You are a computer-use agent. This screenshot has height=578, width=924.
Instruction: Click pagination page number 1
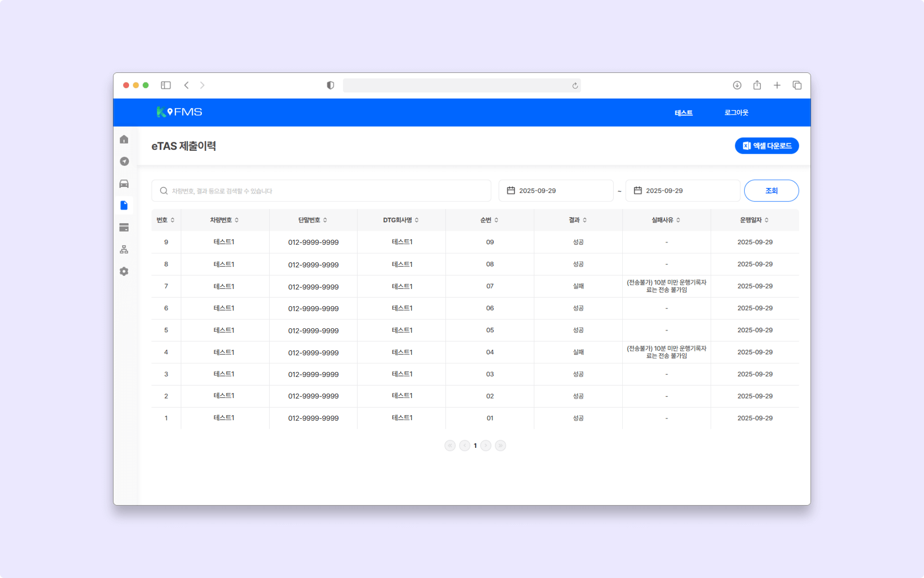[475, 445]
